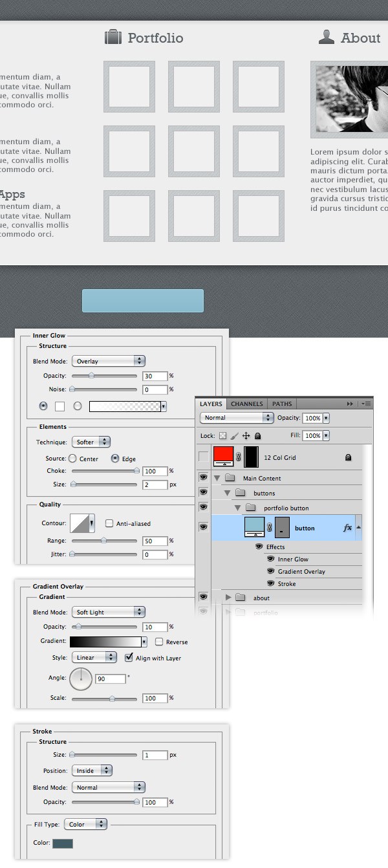Toggle Effects eye on button layer
This screenshot has height=868, width=388.
pyautogui.click(x=260, y=547)
